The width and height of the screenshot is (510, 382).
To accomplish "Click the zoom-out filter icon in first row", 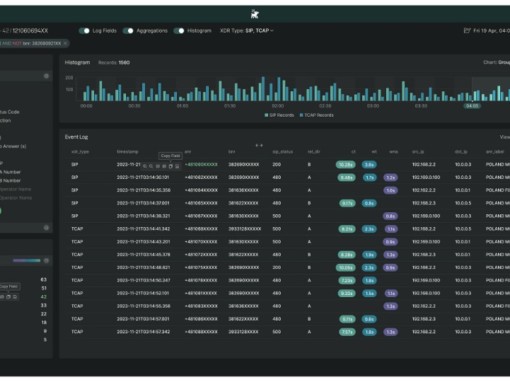I will [x=151, y=166].
